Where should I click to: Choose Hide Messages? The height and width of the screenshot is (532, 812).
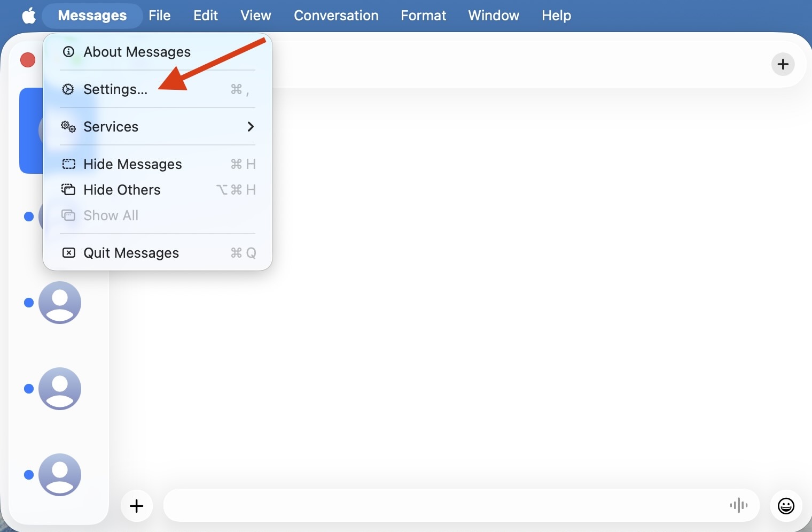pyautogui.click(x=158, y=164)
